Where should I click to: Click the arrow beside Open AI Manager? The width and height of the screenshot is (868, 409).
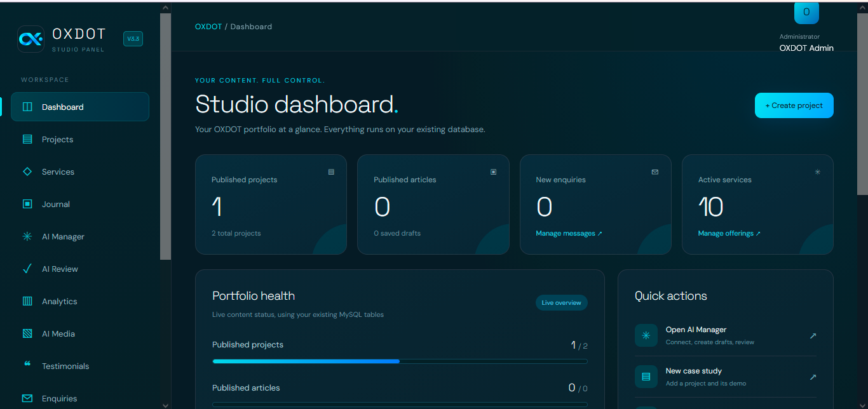[x=813, y=335]
